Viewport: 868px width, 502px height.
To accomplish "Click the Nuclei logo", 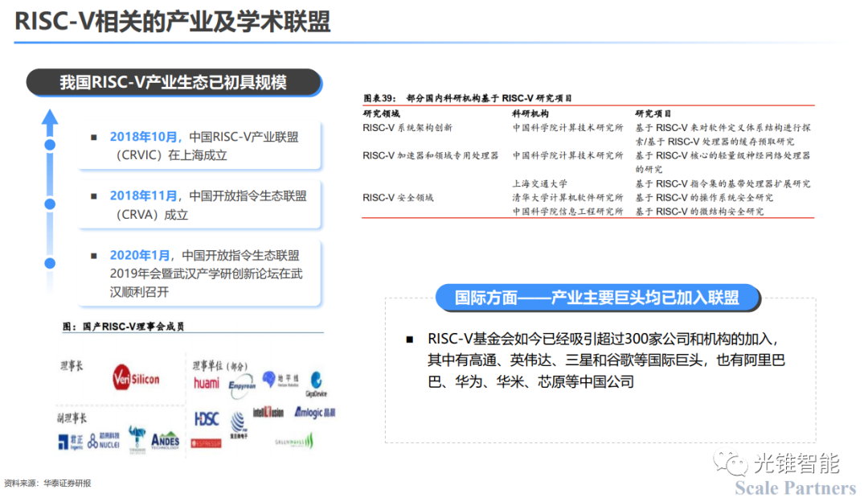I will tap(104, 440).
